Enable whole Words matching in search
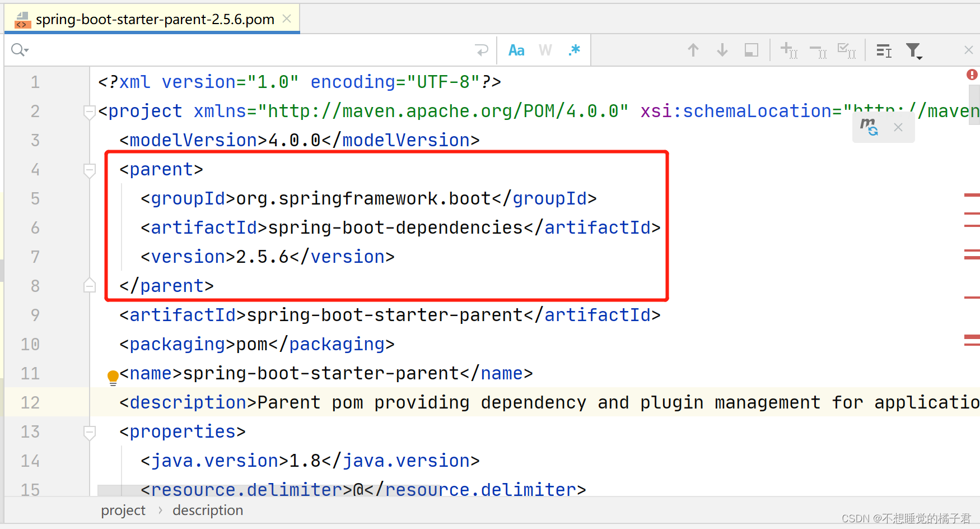980x529 pixels. [544, 50]
